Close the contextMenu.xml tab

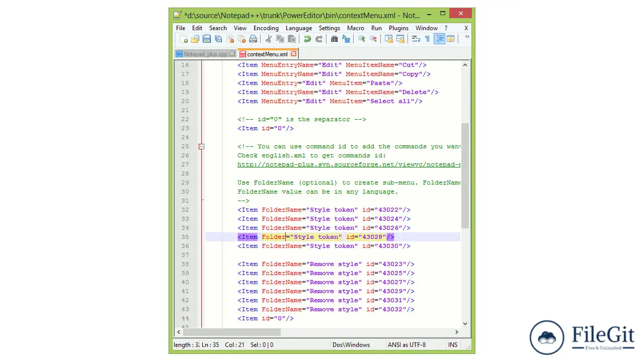(x=293, y=54)
